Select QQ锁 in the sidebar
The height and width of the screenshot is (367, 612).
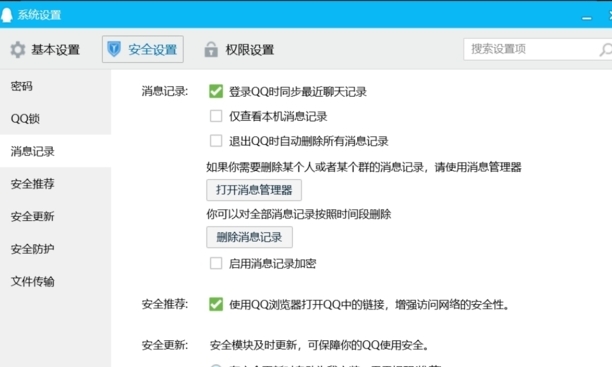pyautogui.click(x=55, y=118)
